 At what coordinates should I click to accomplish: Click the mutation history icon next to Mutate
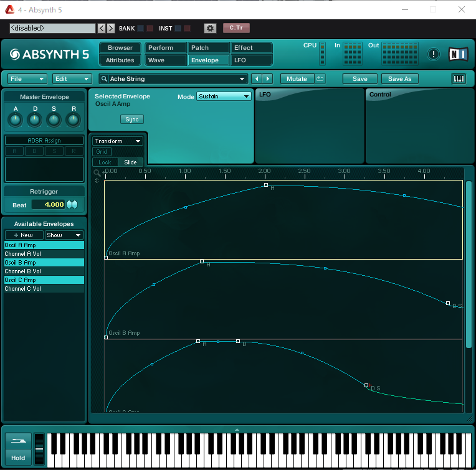pos(320,79)
